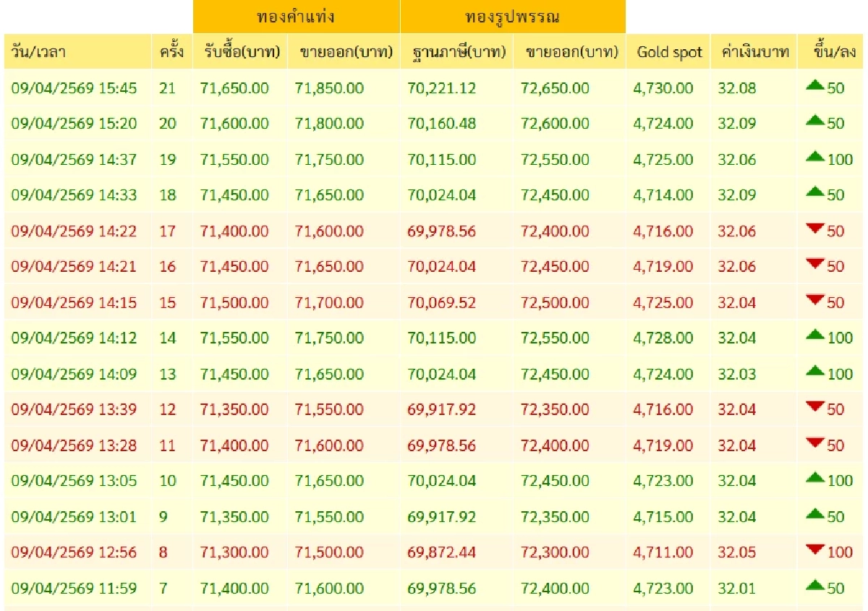Click the ขึ้น/ลง column header
The image size is (868, 611).
832,52
